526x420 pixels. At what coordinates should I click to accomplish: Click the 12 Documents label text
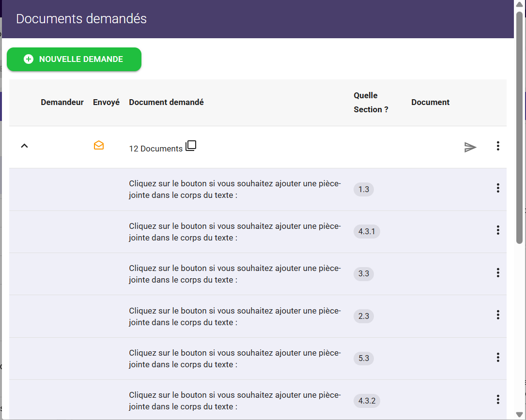point(155,149)
